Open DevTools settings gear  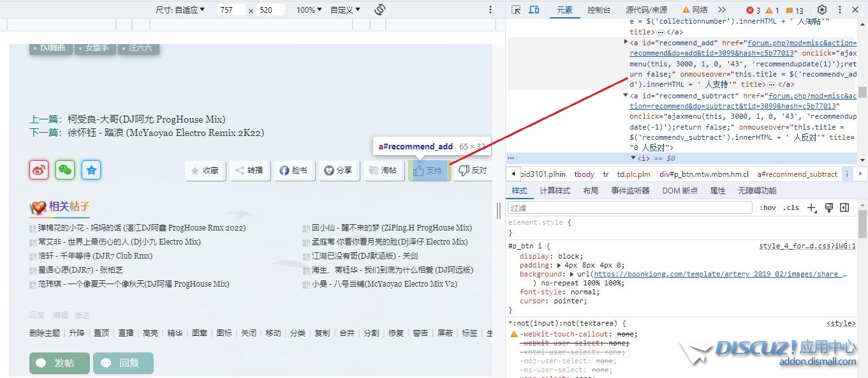tap(822, 10)
